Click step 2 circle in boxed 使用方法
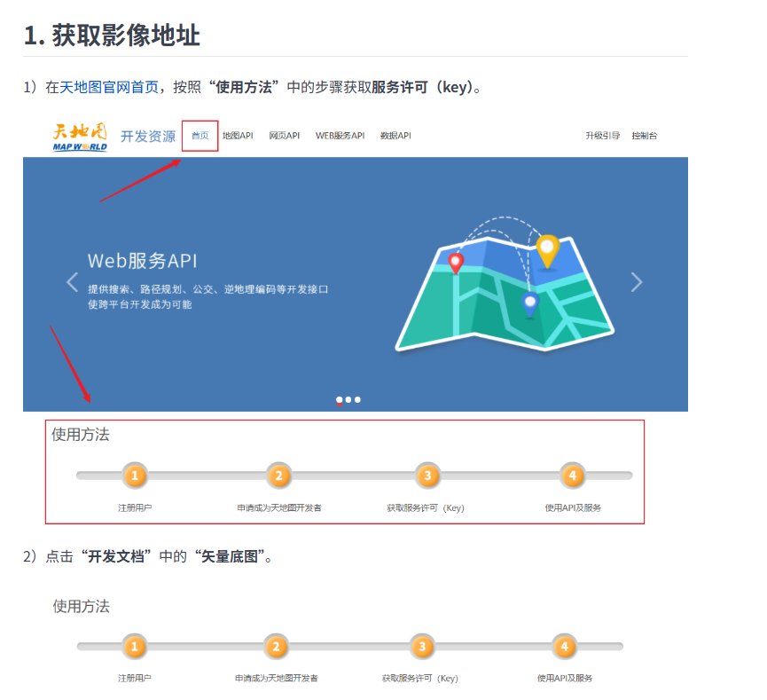Screen dimensions: 767x700 pos(278,476)
